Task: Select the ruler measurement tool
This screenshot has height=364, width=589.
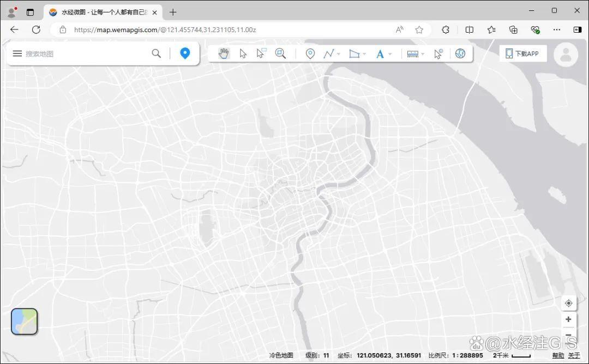Action: tap(412, 54)
